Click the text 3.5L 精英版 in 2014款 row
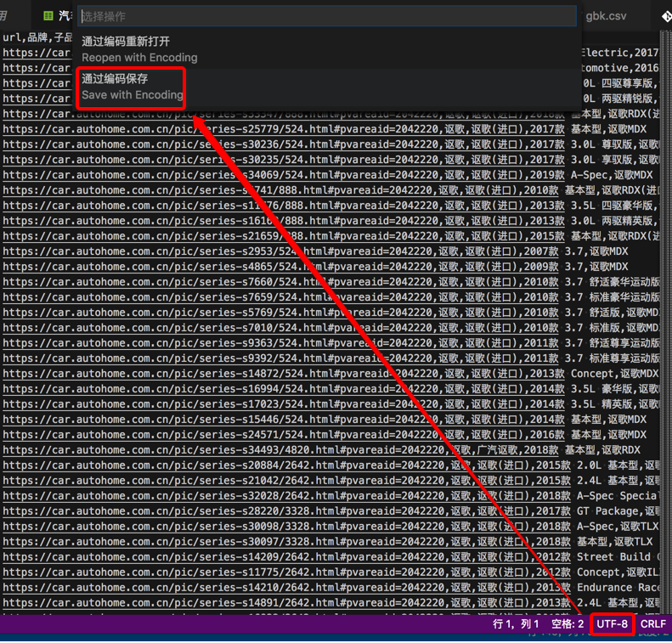 coord(601,404)
